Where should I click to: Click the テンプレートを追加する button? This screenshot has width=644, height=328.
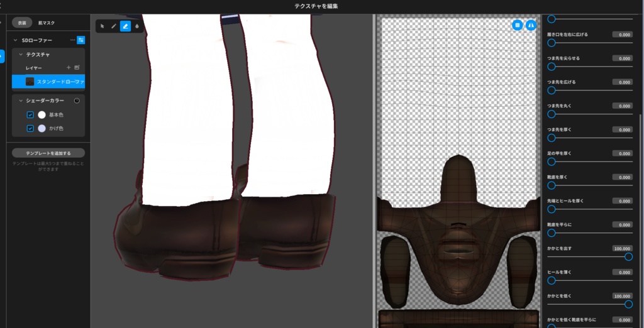(48, 153)
